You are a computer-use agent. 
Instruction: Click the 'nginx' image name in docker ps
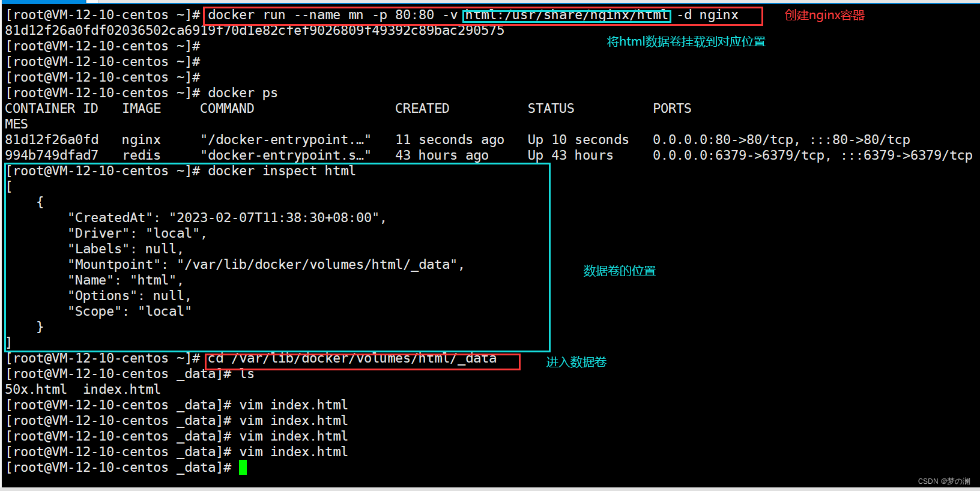[141, 140]
